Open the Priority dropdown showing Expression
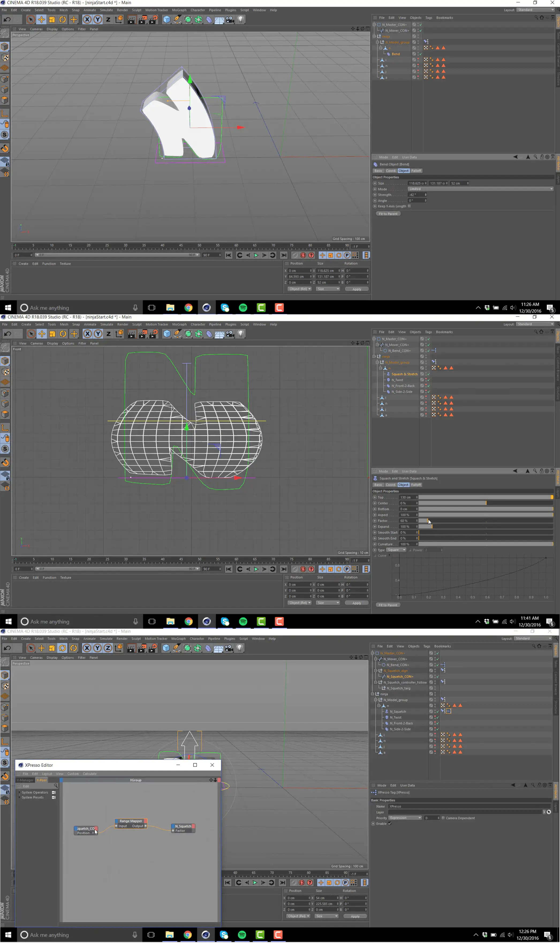Screen dimensions: 560x943 (x=405, y=818)
